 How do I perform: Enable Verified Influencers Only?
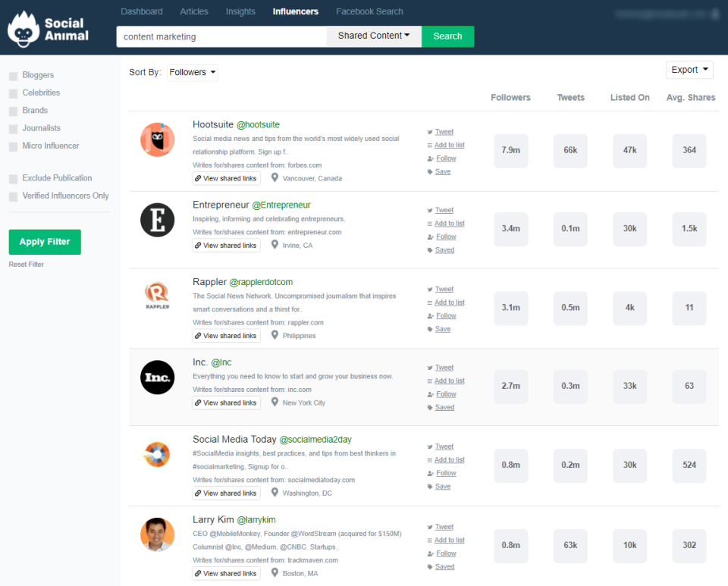click(x=12, y=196)
